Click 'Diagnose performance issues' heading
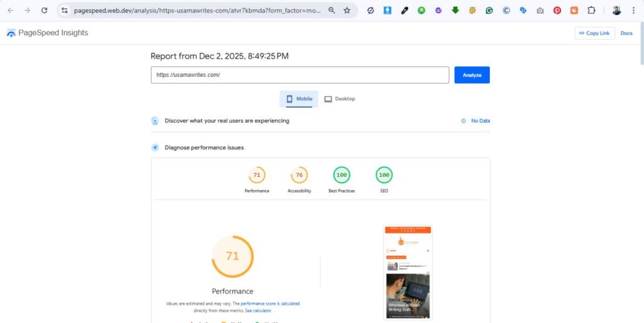 pyautogui.click(x=204, y=147)
